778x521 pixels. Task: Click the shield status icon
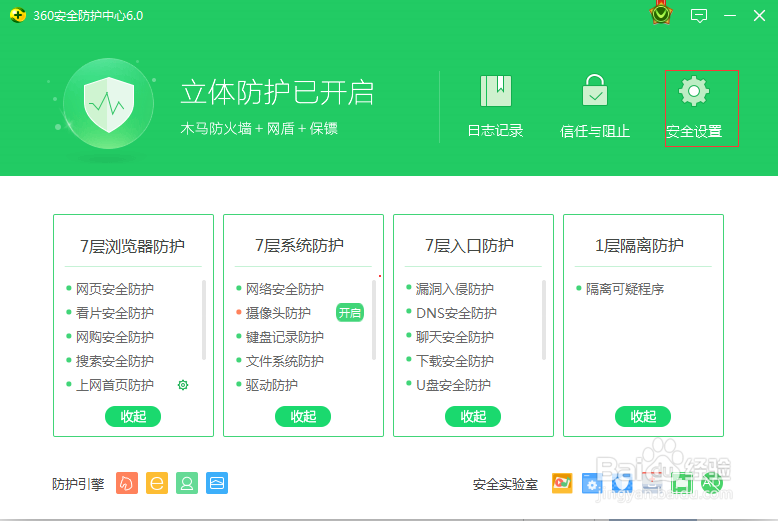click(x=109, y=104)
